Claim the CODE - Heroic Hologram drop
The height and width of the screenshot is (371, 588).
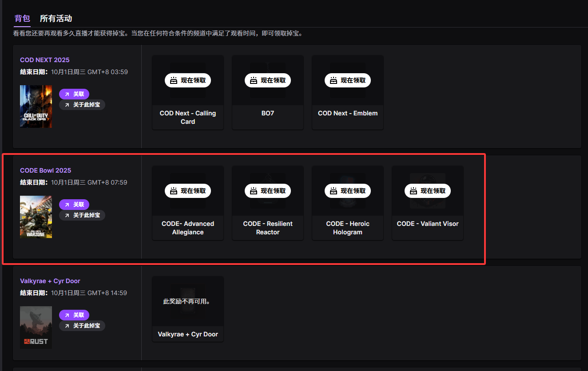pyautogui.click(x=348, y=191)
